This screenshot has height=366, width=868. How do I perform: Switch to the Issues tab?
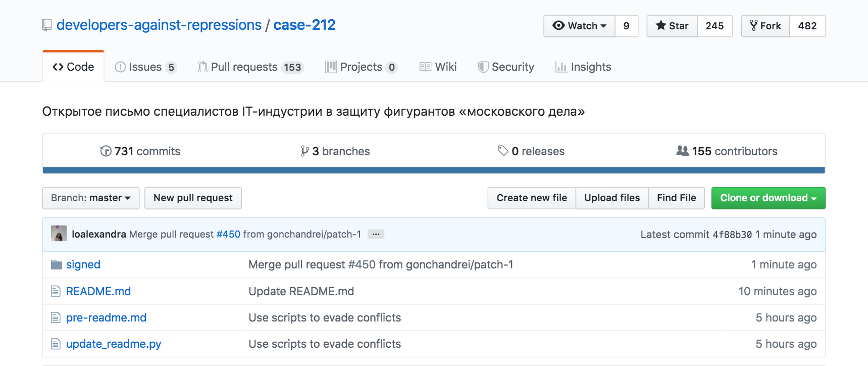pos(145,67)
